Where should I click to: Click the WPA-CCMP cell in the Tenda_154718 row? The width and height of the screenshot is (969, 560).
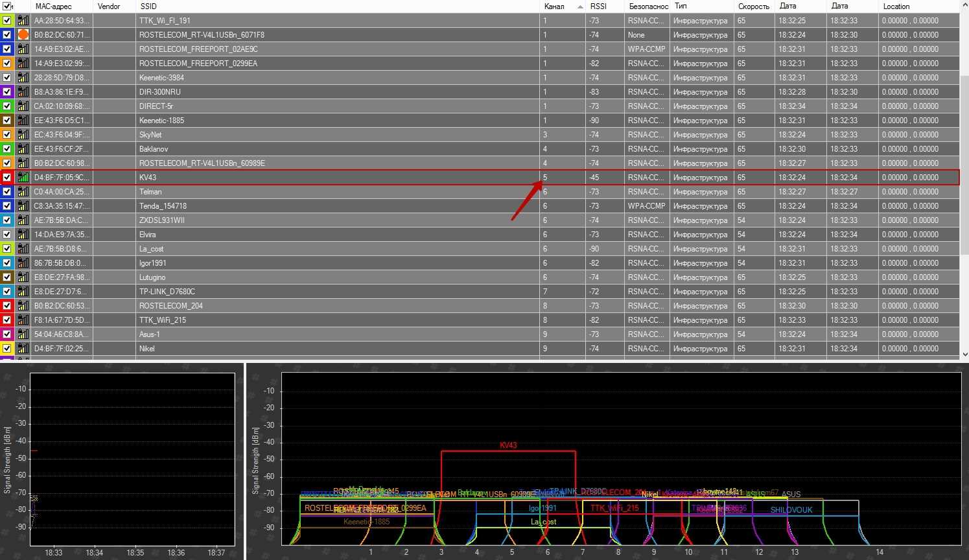647,206
